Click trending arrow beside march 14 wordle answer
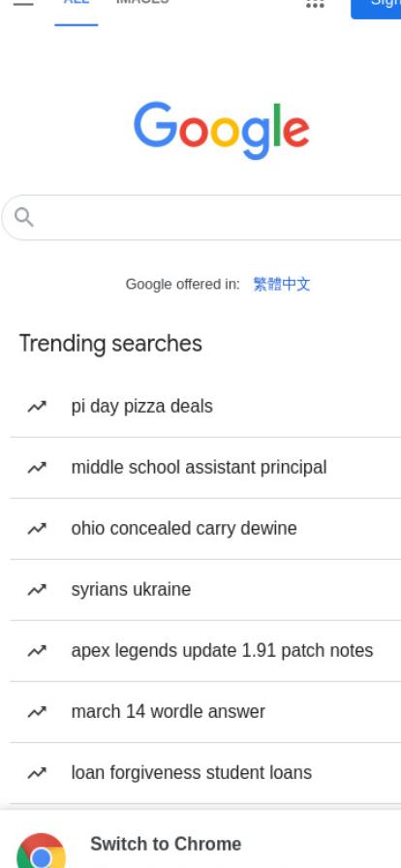Image resolution: width=401 pixels, height=868 pixels. [37, 712]
